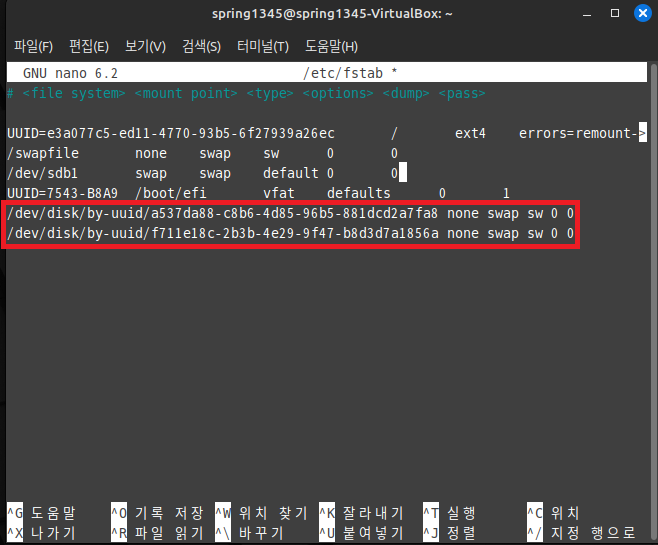Click the terminal vertical scrollbar
Screen dimensions: 658x545
click(x=654, y=302)
